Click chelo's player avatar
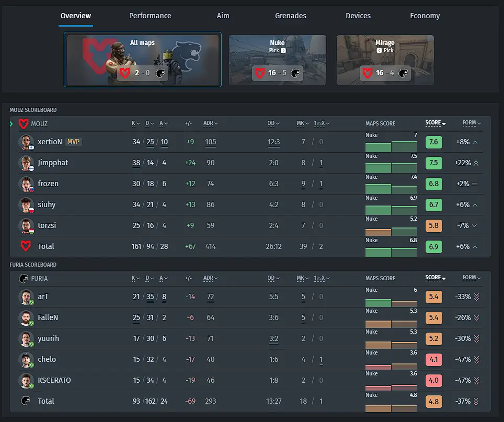 tap(26, 359)
